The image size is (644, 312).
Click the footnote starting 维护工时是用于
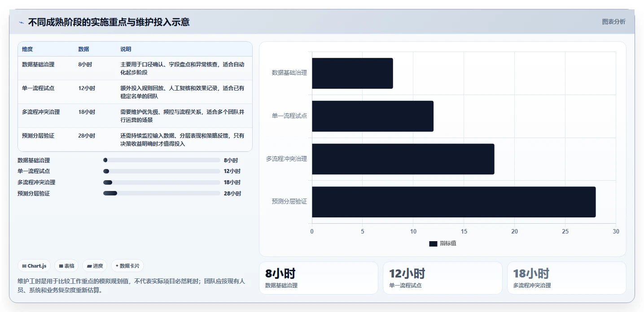[131, 286]
